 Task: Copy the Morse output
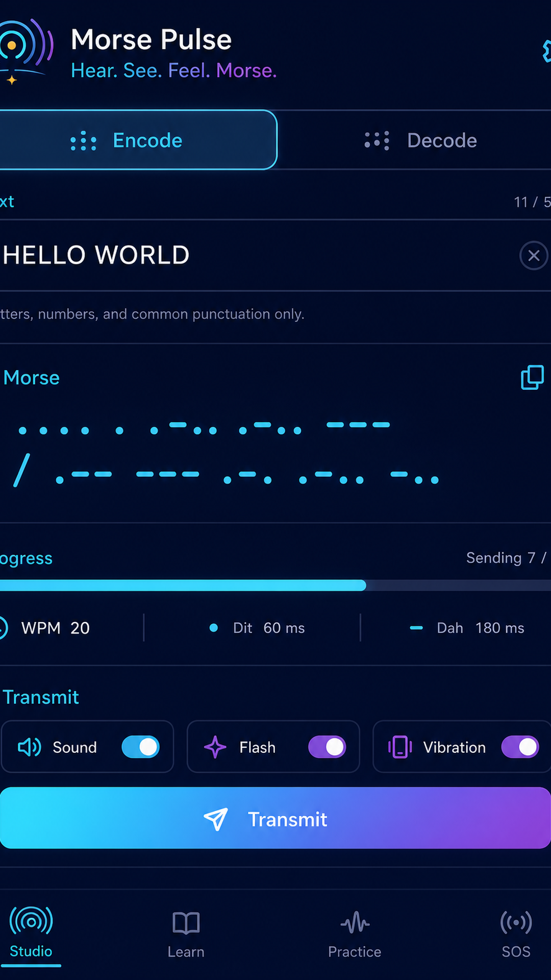tap(532, 378)
